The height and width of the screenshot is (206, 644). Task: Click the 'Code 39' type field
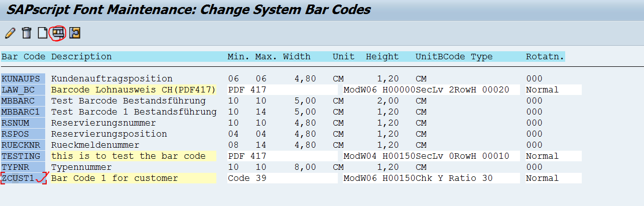(x=246, y=178)
